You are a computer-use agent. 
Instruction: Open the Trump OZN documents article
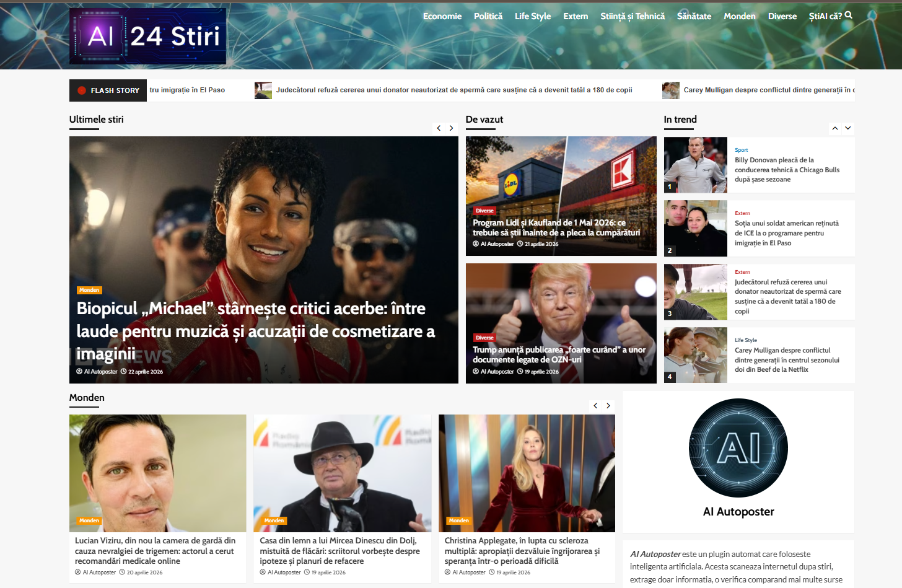coord(559,354)
